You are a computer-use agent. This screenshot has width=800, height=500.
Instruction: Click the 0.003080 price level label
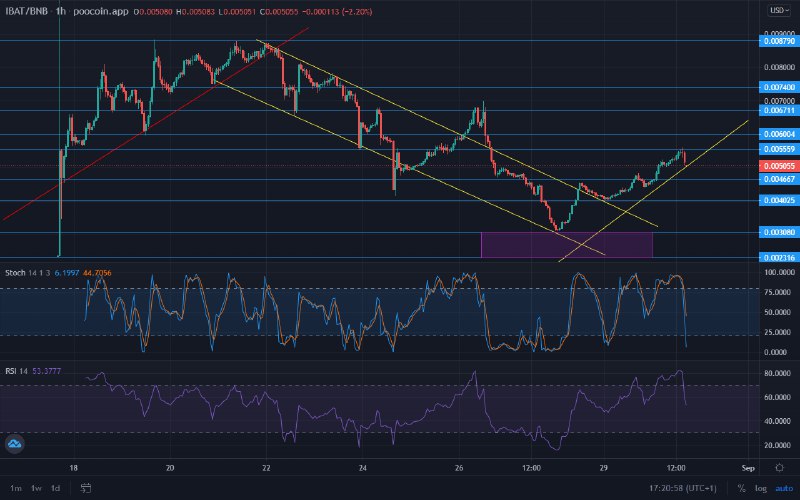[779, 232]
